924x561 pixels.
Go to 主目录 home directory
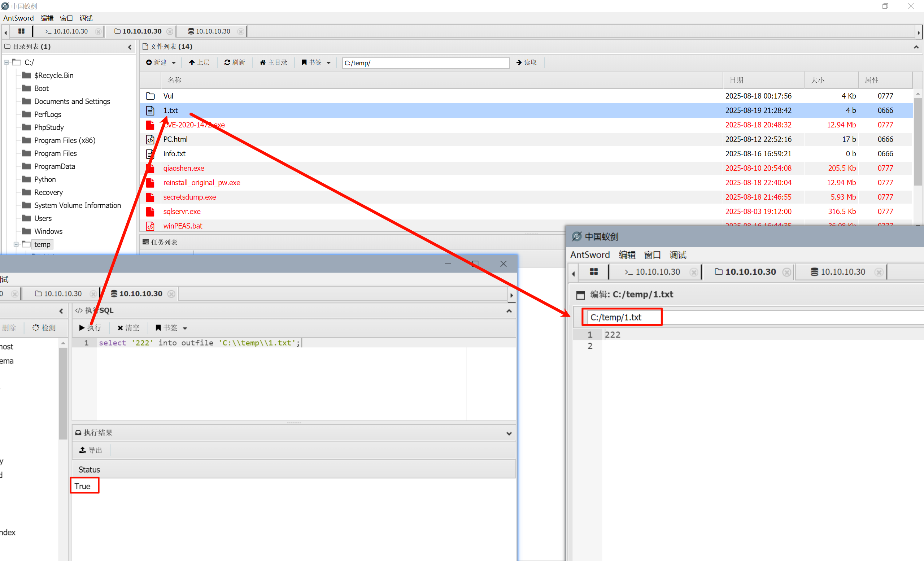[273, 62]
